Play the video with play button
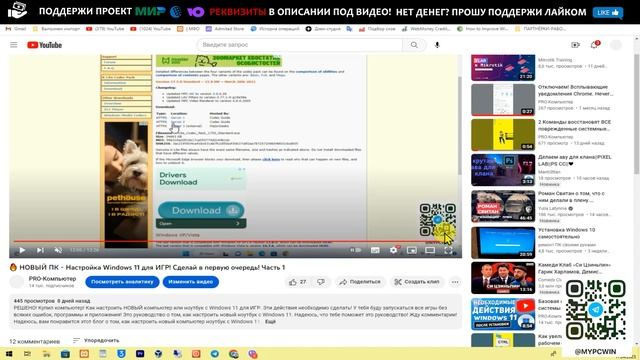Screen dimensions: 640x360 (x=22, y=250)
